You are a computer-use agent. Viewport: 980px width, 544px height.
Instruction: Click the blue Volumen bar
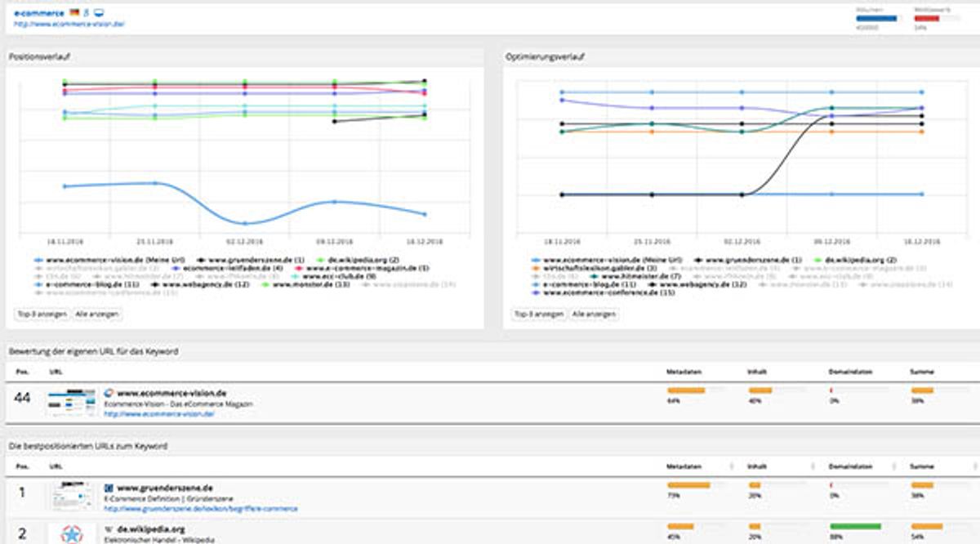coord(876,19)
